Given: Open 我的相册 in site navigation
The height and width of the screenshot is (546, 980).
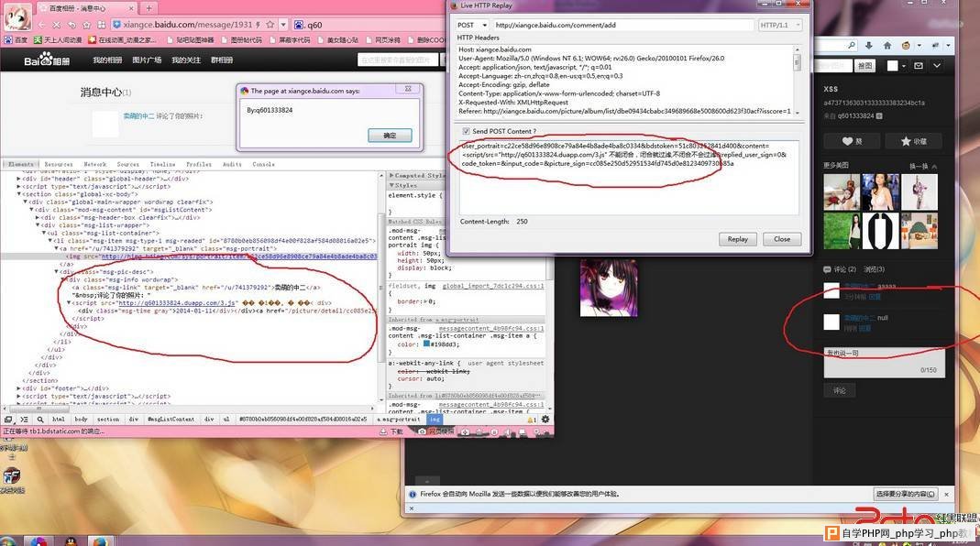Looking at the screenshot, I should 107,60.
